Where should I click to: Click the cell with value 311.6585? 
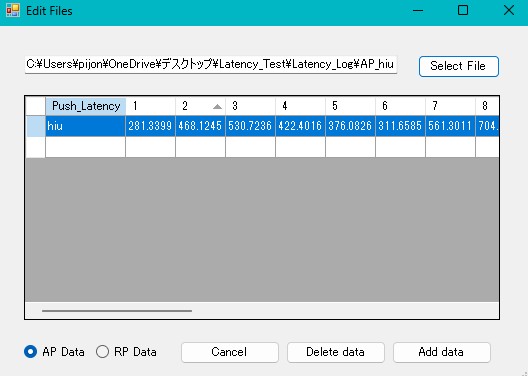(400, 126)
